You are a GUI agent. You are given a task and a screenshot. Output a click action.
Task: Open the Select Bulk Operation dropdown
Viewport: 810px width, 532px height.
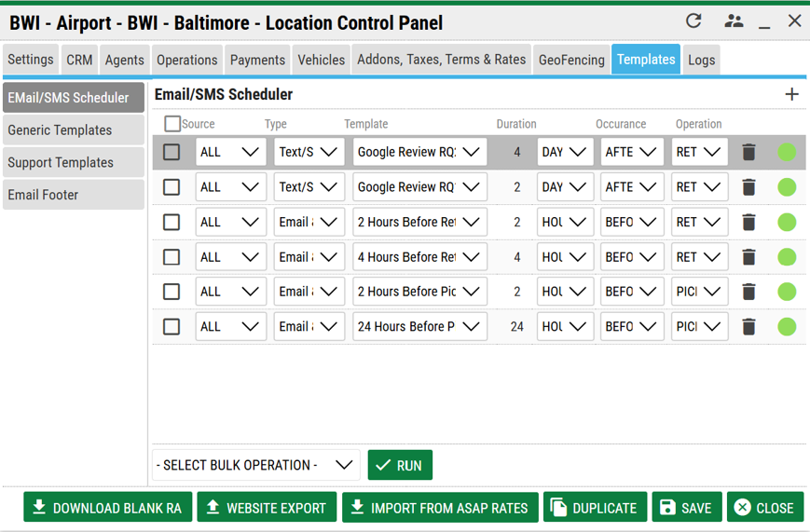255,465
